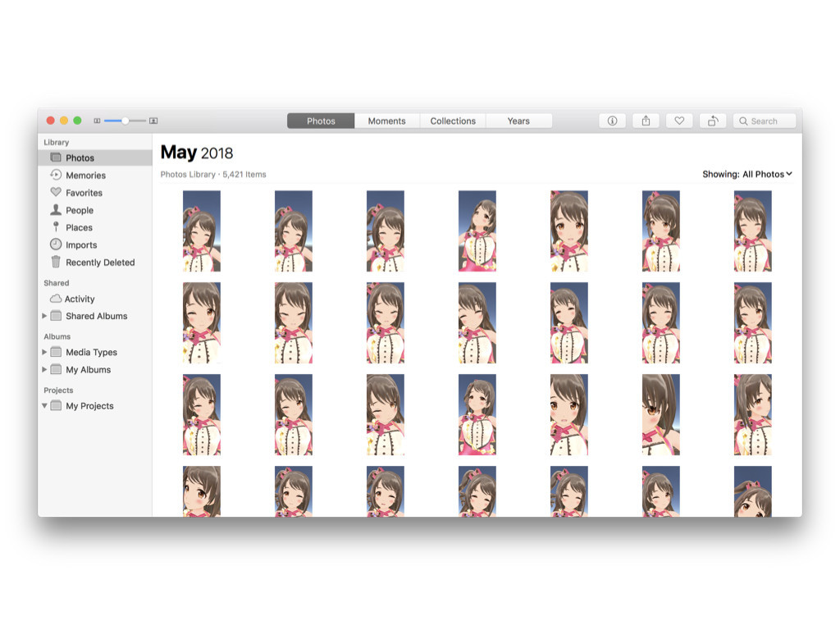
Task: Click the People silhouette sidebar icon
Action: pyautogui.click(x=56, y=209)
